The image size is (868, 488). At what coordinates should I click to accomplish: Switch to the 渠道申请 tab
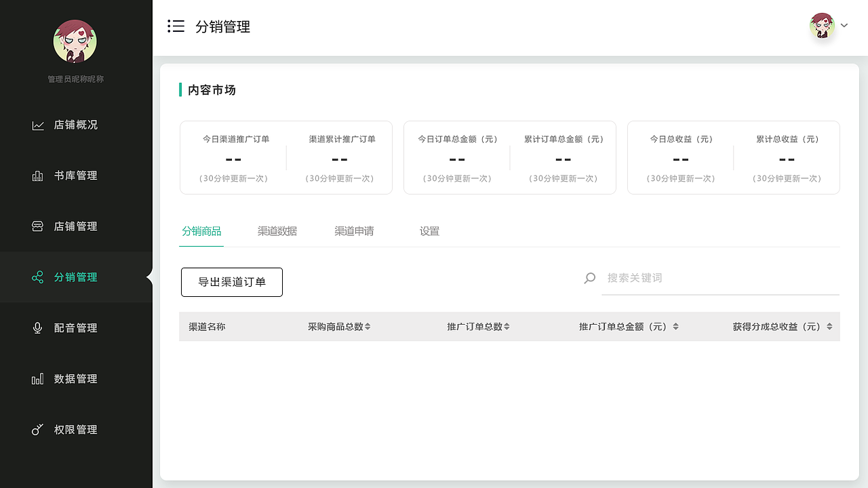[x=354, y=231]
